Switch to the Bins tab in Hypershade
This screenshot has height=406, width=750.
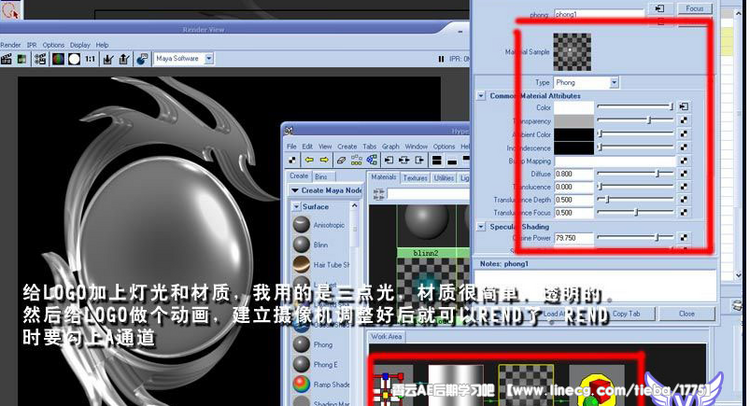click(321, 176)
